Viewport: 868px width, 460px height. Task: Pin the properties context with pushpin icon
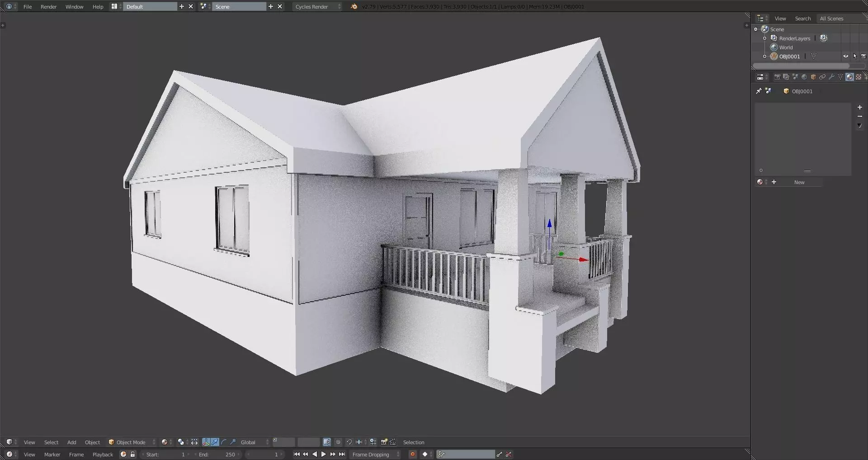pyautogui.click(x=759, y=91)
